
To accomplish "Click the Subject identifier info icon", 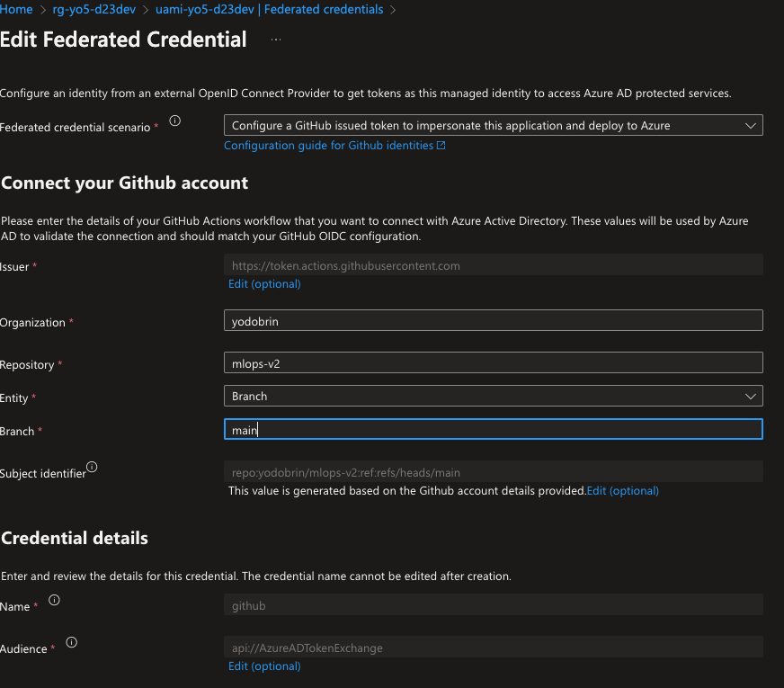I will coord(92,467).
